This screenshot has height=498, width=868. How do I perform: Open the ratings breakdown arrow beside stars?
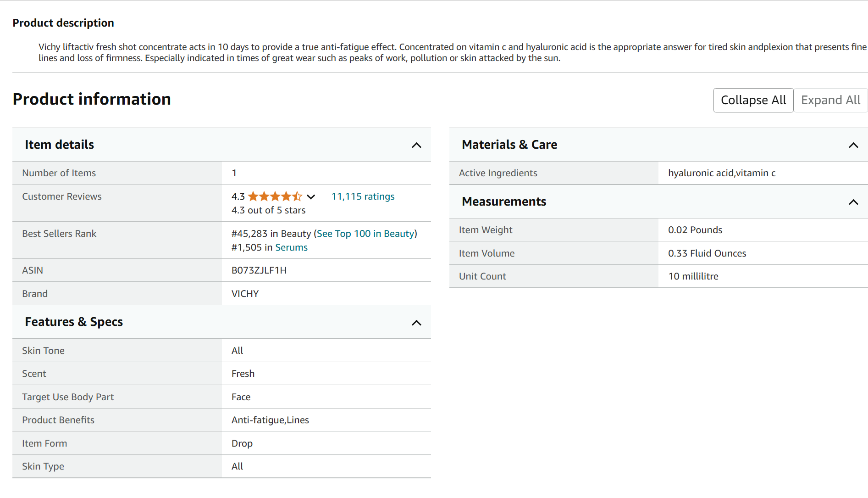pos(311,197)
